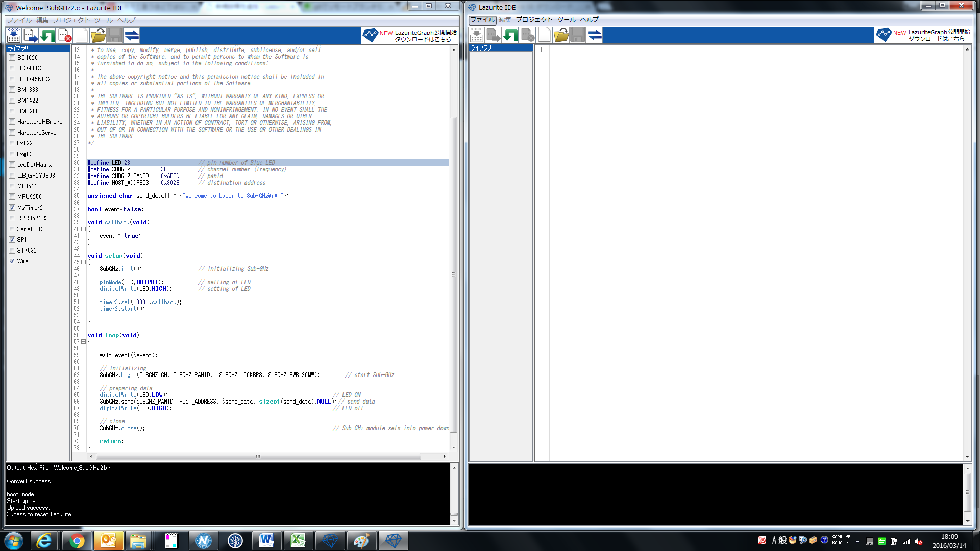The height and width of the screenshot is (551, 980).
Task: Open 編集 menu in left IDE window
Action: tap(42, 20)
